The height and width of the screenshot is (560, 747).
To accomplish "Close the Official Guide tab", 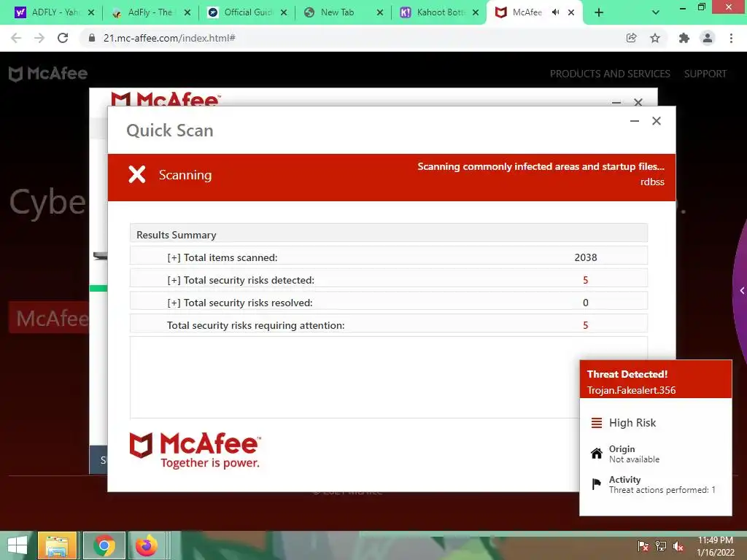I will (x=284, y=12).
